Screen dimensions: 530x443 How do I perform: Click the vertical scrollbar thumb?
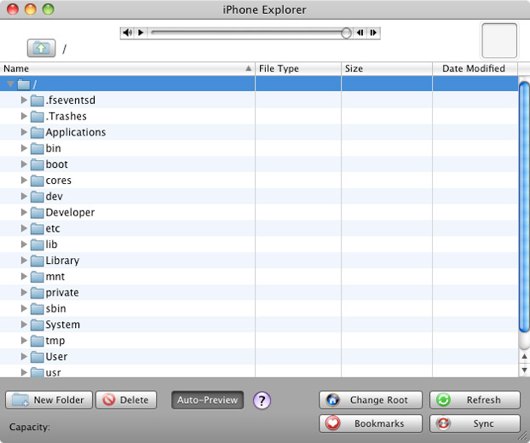(x=524, y=207)
